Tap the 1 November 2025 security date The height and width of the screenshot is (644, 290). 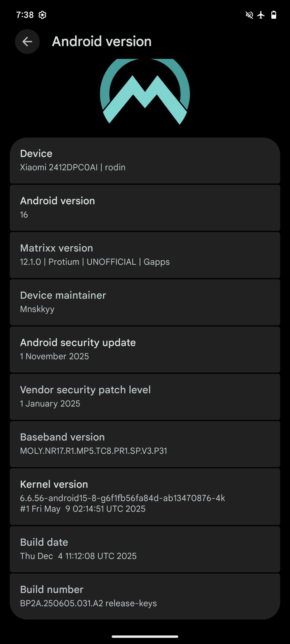(x=54, y=356)
